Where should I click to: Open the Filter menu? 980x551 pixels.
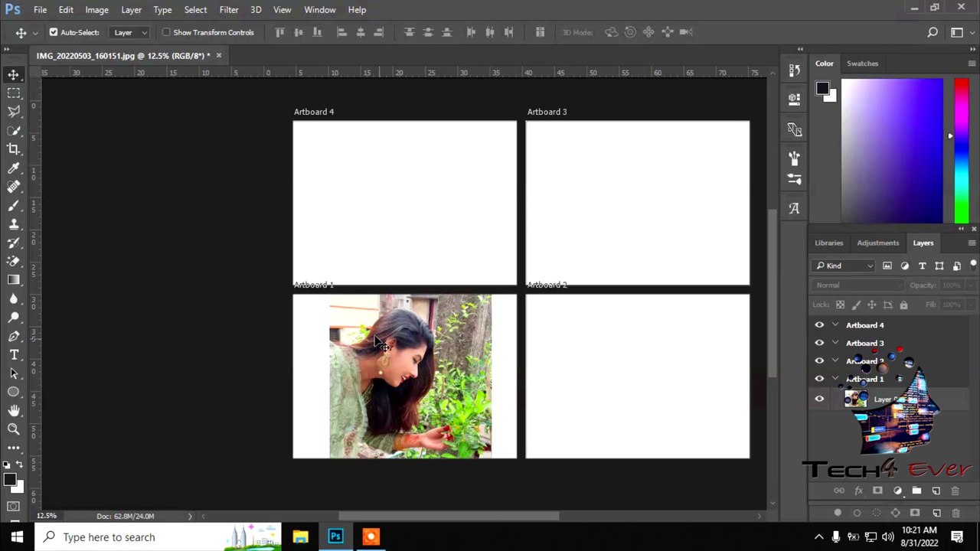[x=229, y=9]
